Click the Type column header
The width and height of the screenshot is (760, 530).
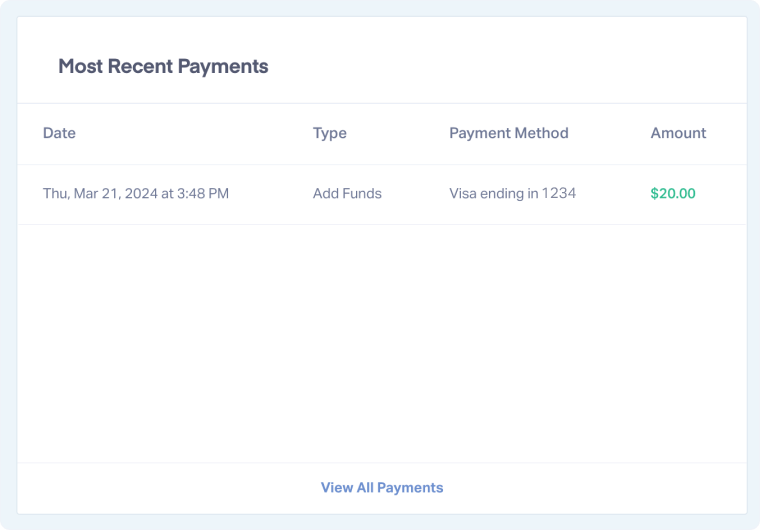click(329, 133)
